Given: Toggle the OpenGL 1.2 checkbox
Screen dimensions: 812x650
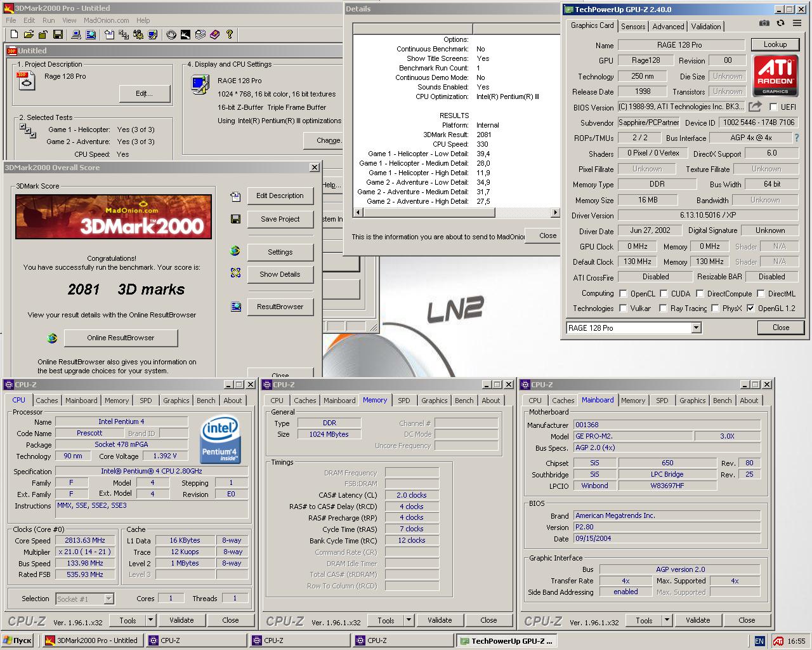Looking at the screenshot, I should pyautogui.click(x=750, y=308).
